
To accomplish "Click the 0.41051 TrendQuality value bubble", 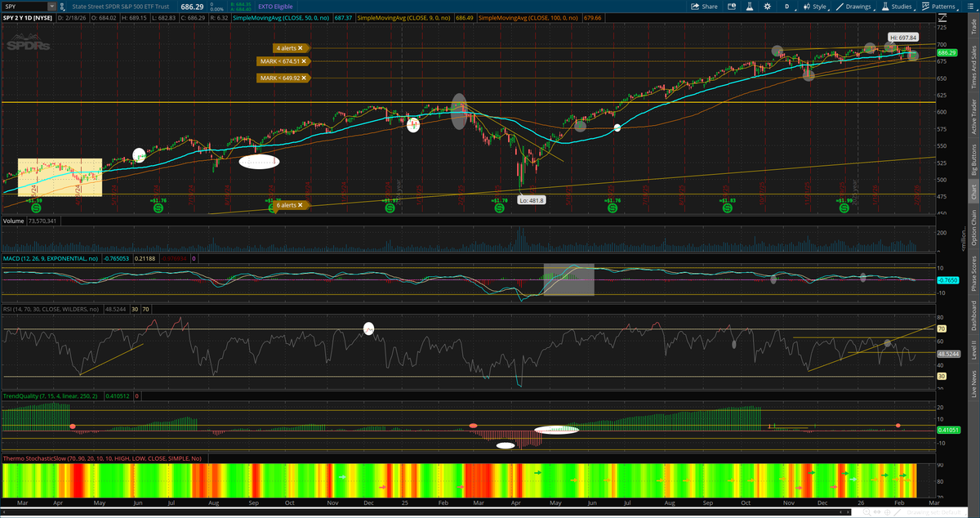I will (947, 429).
